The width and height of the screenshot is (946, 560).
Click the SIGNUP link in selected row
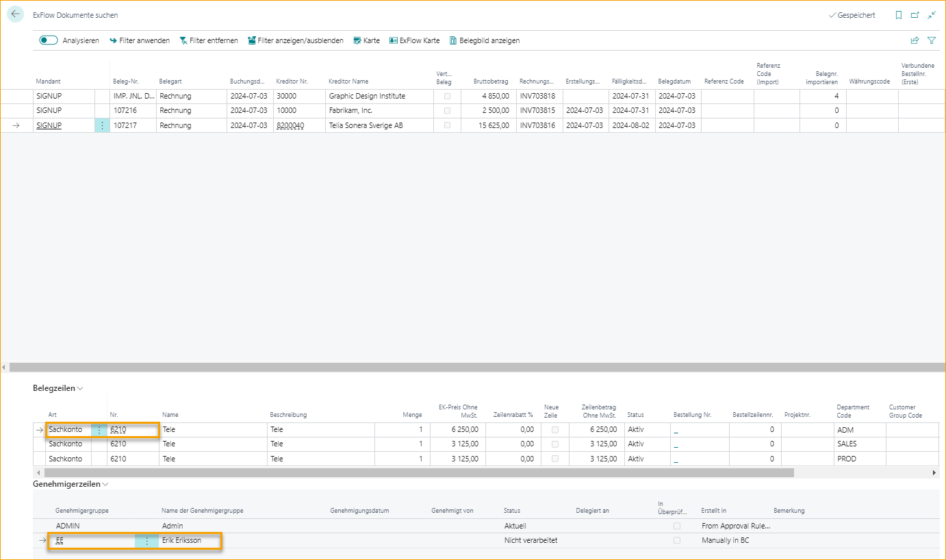(49, 125)
